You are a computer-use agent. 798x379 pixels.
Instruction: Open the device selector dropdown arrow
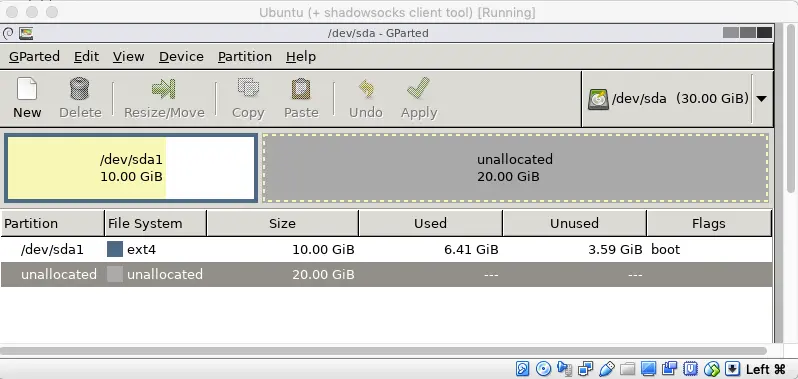pos(761,99)
